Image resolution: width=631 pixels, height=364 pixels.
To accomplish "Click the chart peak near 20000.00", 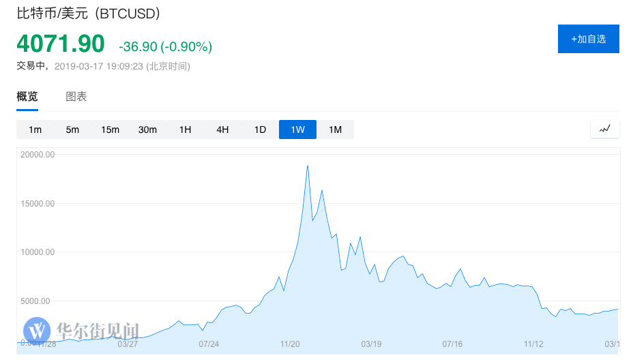I will pos(308,166).
